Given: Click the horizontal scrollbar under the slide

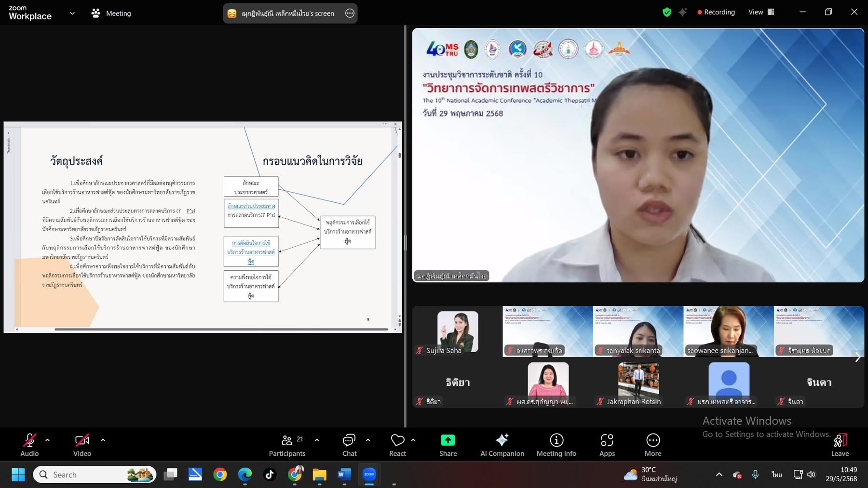Looking at the screenshot, I should click(x=221, y=330).
